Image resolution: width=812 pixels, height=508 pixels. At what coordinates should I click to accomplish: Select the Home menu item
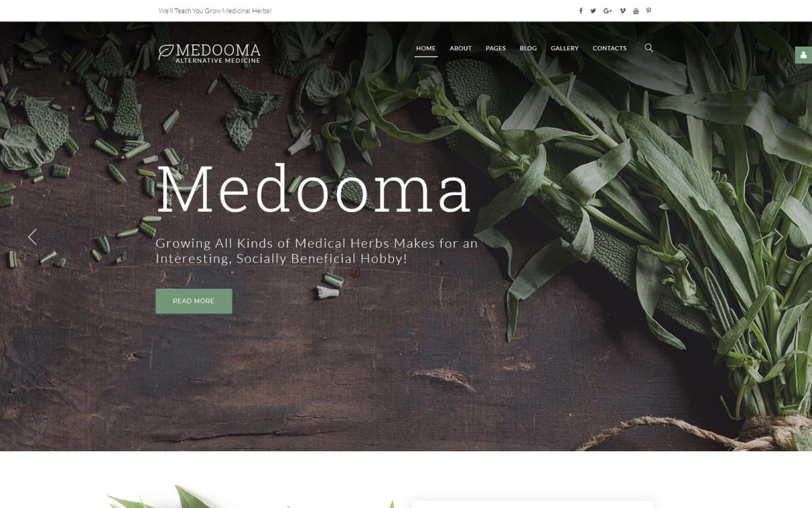[x=426, y=49]
